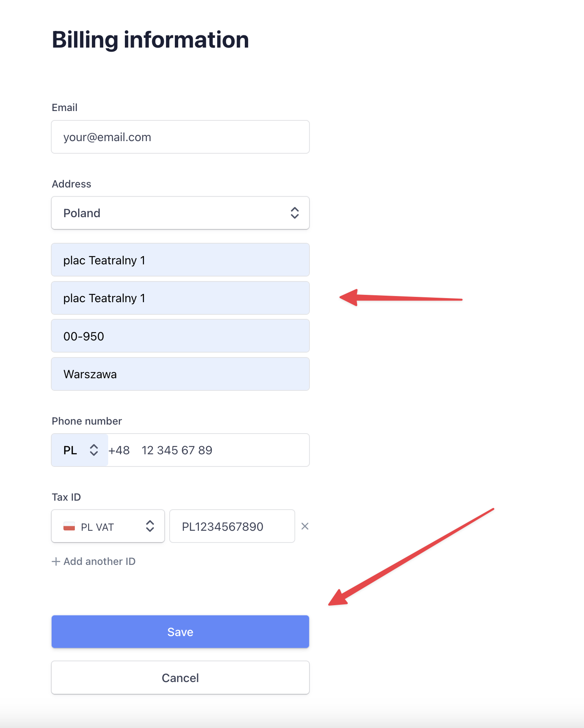Click the Cancel button

tap(180, 678)
